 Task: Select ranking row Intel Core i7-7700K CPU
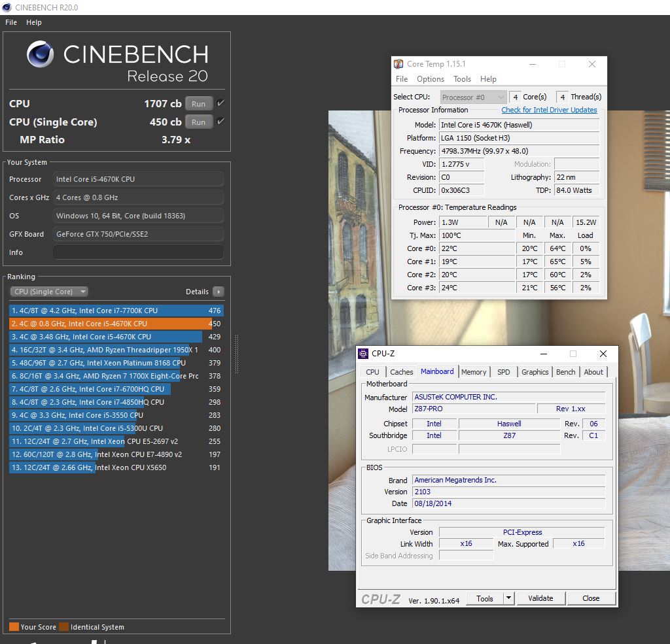(x=116, y=311)
